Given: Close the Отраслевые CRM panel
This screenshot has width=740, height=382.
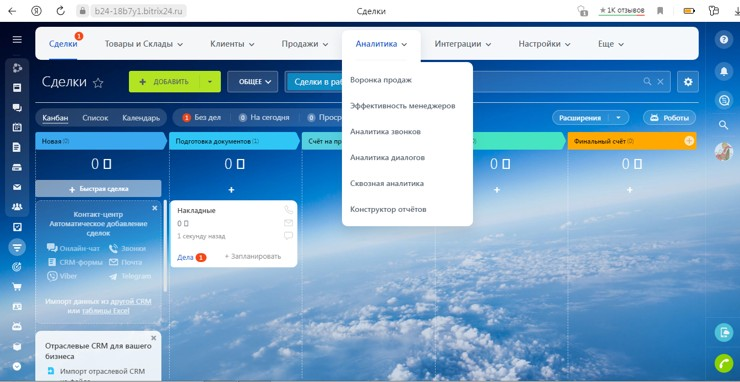Looking at the screenshot, I should click(x=153, y=338).
